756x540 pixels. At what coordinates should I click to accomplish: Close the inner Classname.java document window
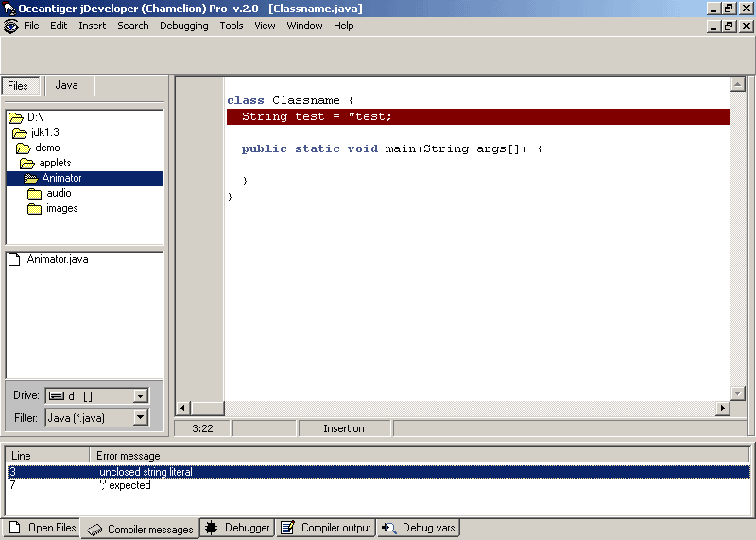(x=747, y=26)
